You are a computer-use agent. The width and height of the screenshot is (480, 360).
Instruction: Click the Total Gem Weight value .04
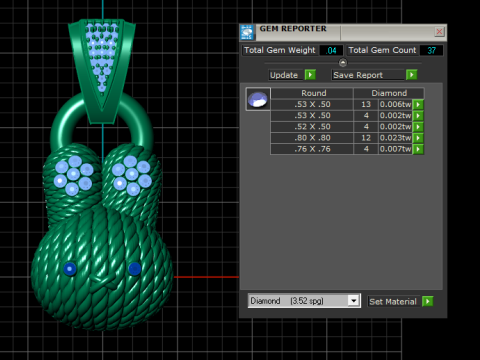331,50
